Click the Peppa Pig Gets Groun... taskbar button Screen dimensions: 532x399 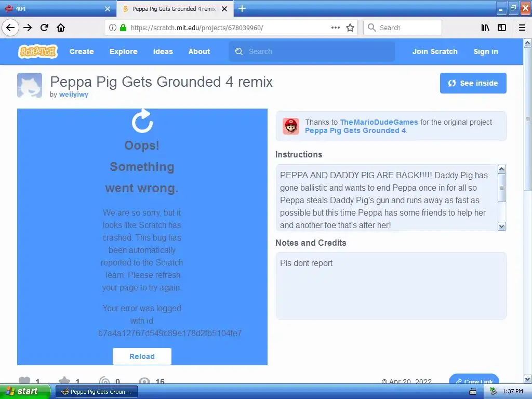tap(97, 392)
